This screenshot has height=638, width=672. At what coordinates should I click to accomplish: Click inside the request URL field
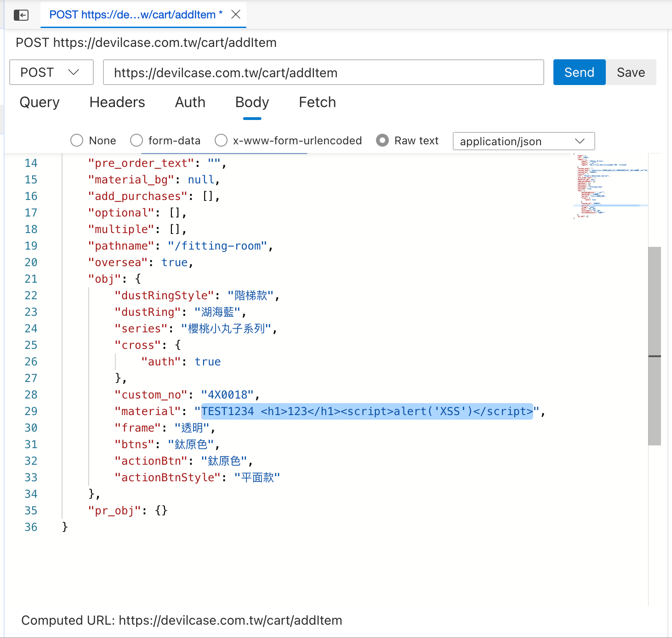tap(324, 72)
